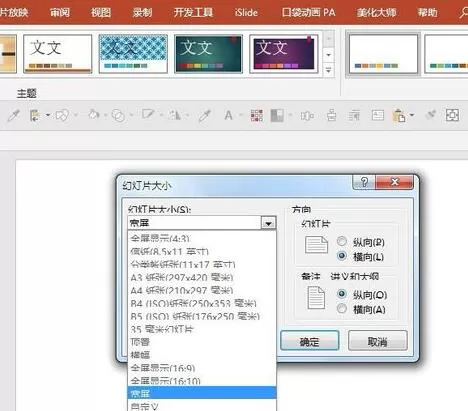Open the dropdown arrow next to the paint bucket
The width and height of the screenshot is (468, 411).
[x=105, y=115]
